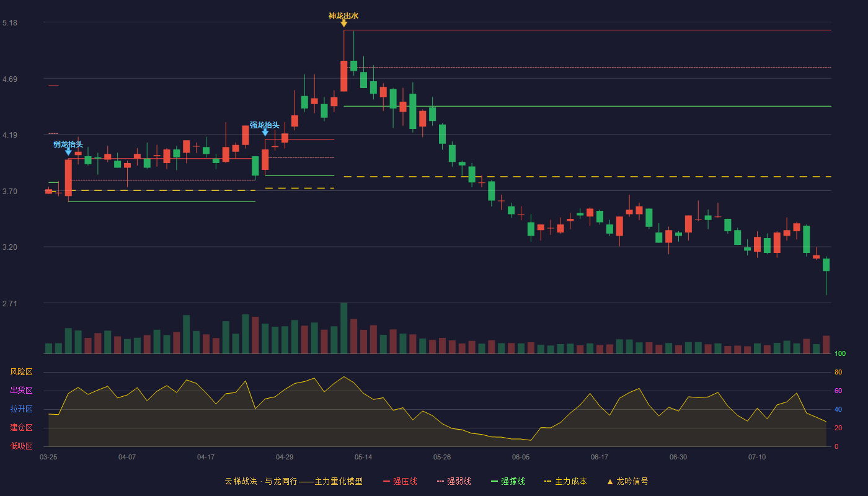
Task: Toggle the 龙吟信号 legend item
Action: [627, 481]
